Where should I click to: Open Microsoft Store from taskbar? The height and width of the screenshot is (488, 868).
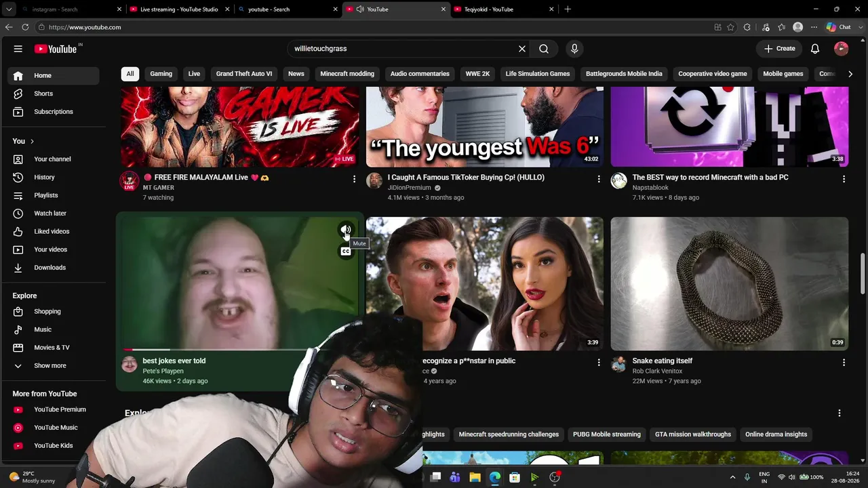(515, 477)
